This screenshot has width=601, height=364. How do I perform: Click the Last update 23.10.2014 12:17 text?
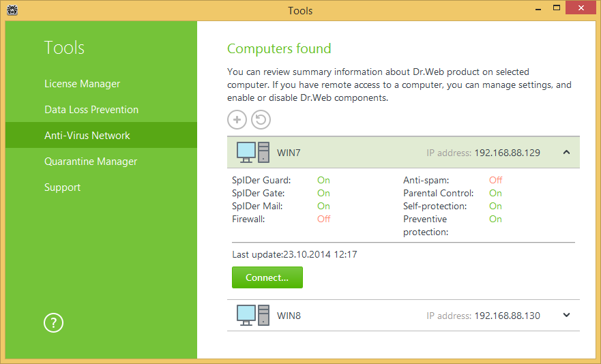tap(295, 254)
